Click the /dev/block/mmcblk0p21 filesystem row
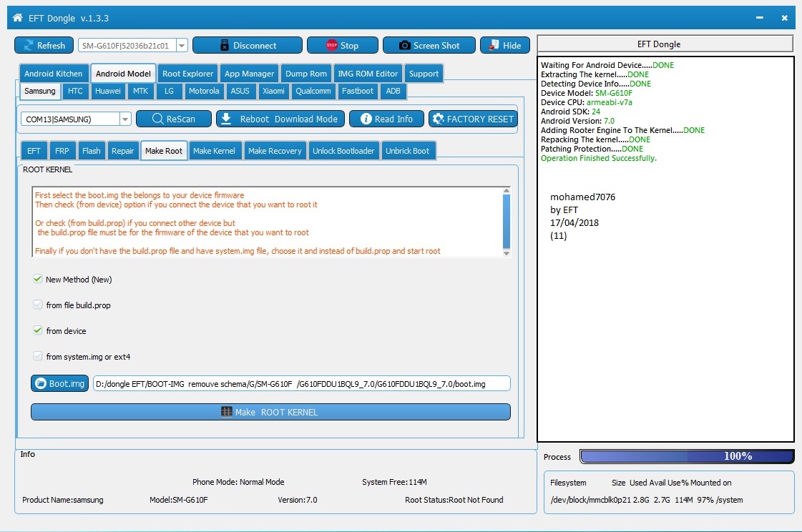Viewport: 802px width, 532px height. click(x=647, y=500)
